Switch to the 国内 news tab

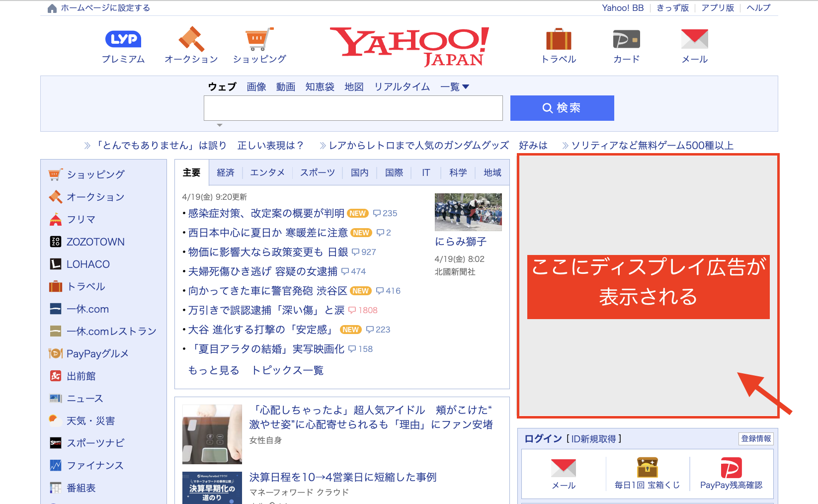click(360, 172)
